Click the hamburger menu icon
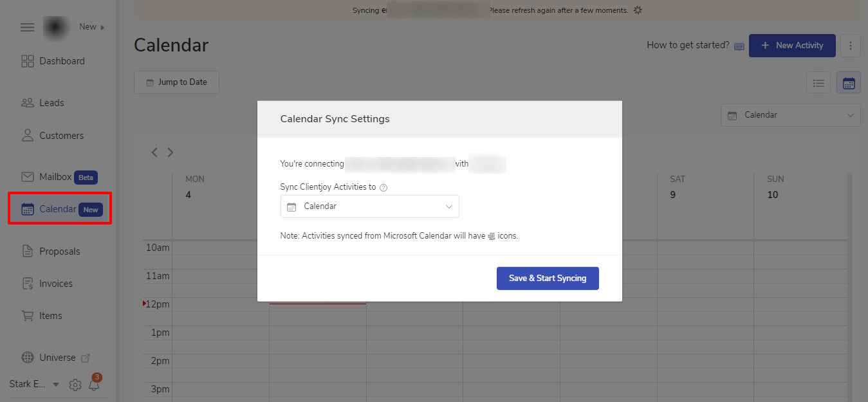 coord(27,27)
